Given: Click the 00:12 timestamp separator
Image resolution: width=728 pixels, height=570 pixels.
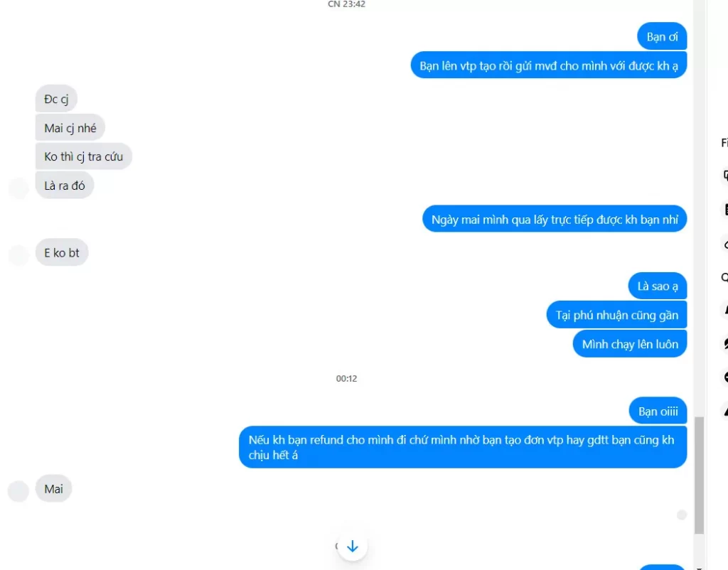Looking at the screenshot, I should [346, 378].
